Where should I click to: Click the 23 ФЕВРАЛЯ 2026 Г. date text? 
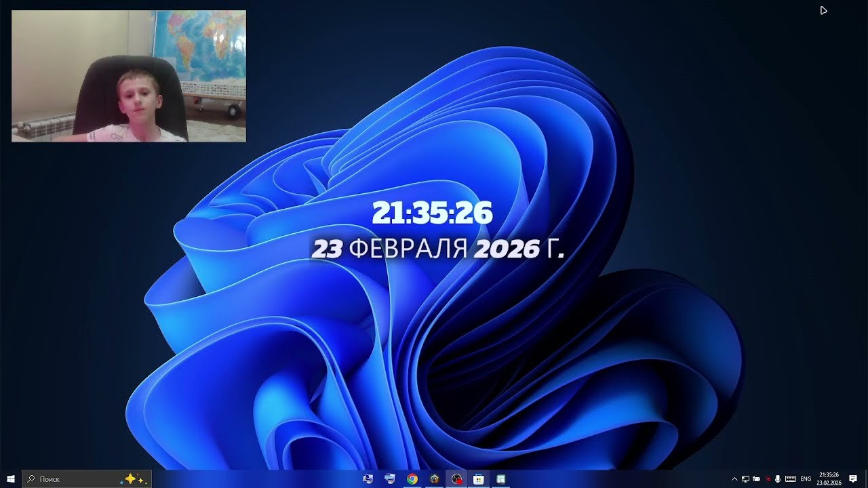click(438, 249)
